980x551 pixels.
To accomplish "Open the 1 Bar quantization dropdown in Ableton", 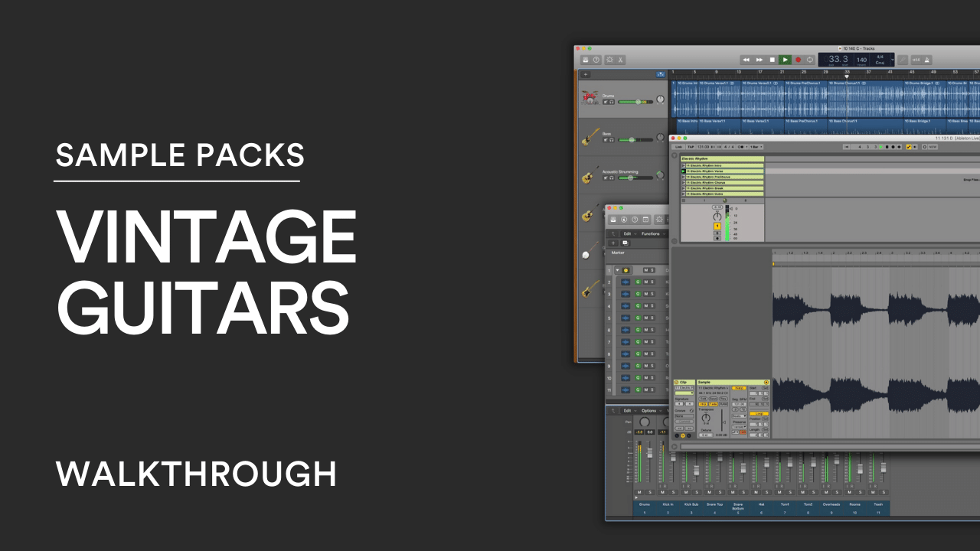I will pyautogui.click(x=755, y=147).
